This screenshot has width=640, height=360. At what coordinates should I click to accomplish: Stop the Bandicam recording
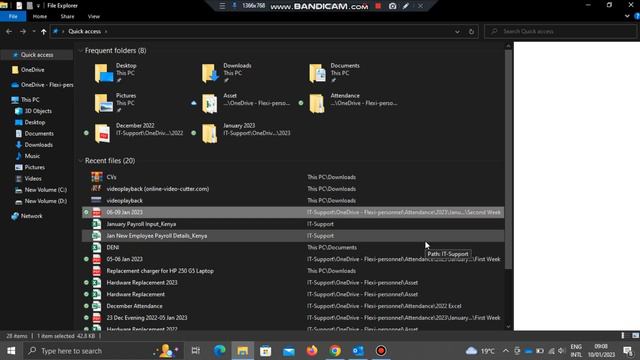(x=378, y=6)
